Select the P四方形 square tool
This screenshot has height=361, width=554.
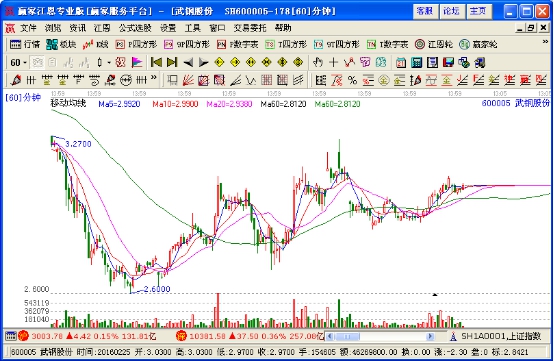[x=136, y=45]
